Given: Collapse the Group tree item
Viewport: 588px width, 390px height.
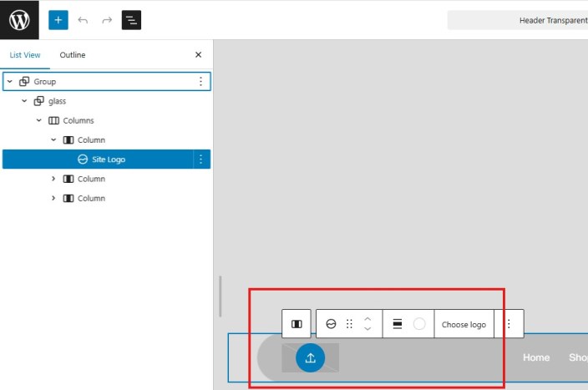Looking at the screenshot, I should click(x=10, y=81).
